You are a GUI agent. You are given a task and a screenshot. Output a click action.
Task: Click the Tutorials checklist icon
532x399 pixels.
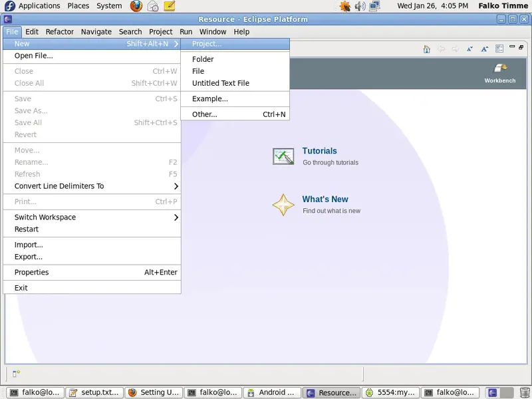point(283,156)
